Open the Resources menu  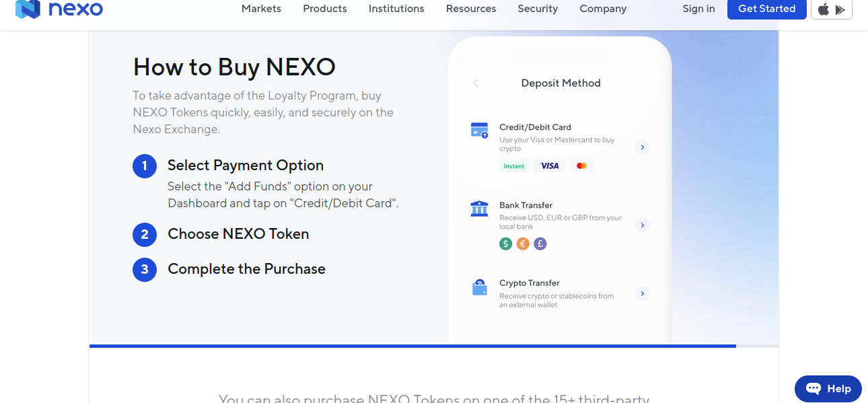click(470, 9)
